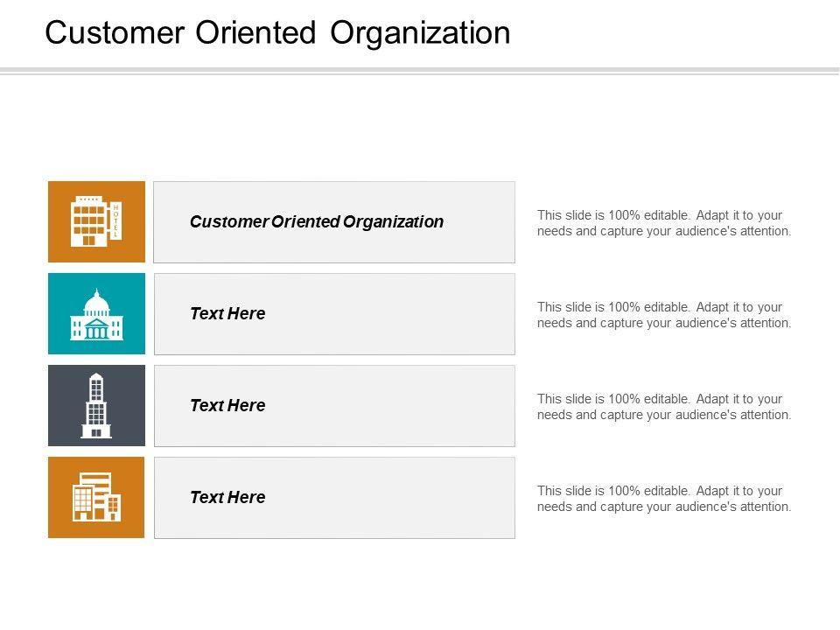Screen dimensions: 840x630
Task: Select the domed capitol building icon
Action: (96, 316)
